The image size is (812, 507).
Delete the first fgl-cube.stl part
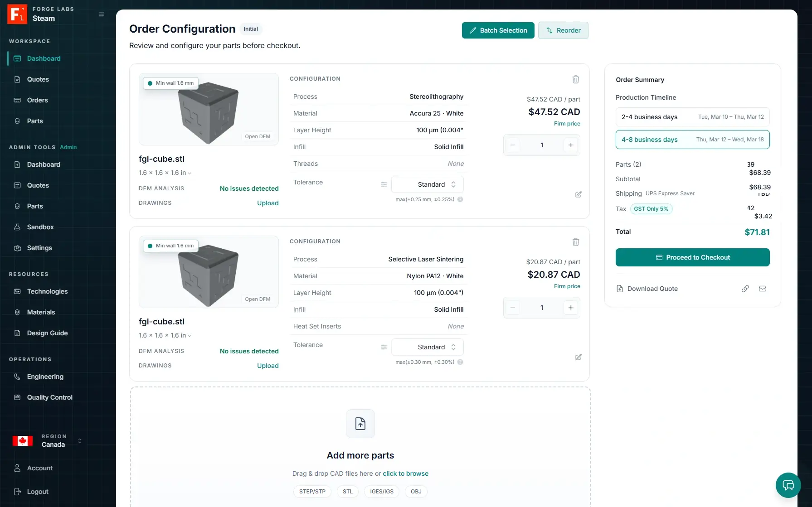(575, 79)
